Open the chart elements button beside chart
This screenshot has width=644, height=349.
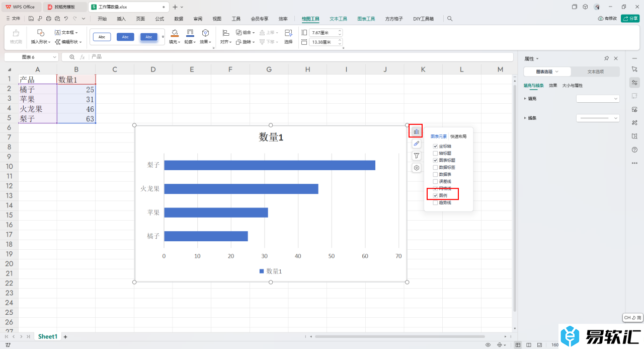(416, 131)
